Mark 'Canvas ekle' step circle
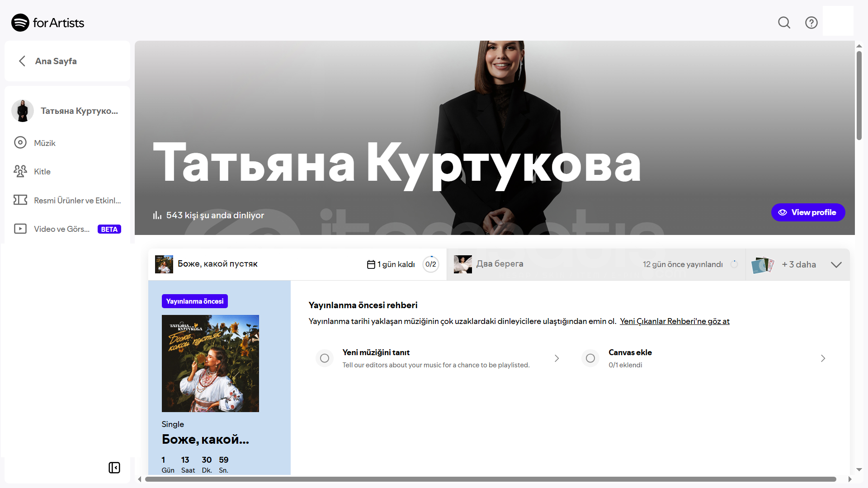This screenshot has height=488, width=868. tap(590, 358)
